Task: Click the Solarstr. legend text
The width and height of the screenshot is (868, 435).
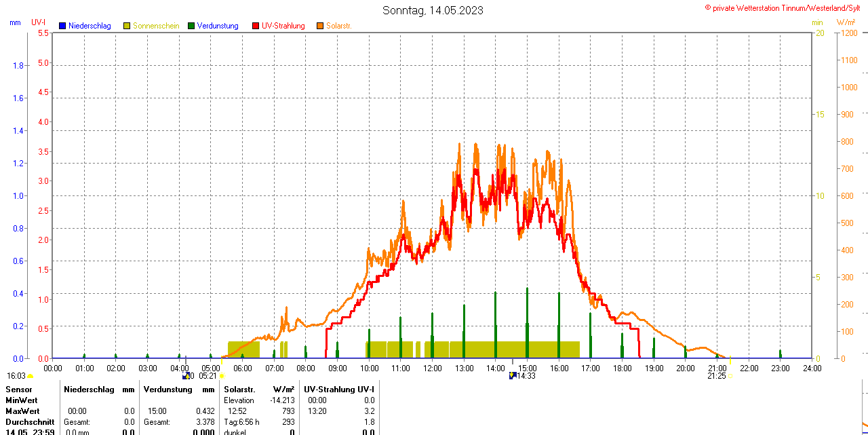Action: (339, 26)
